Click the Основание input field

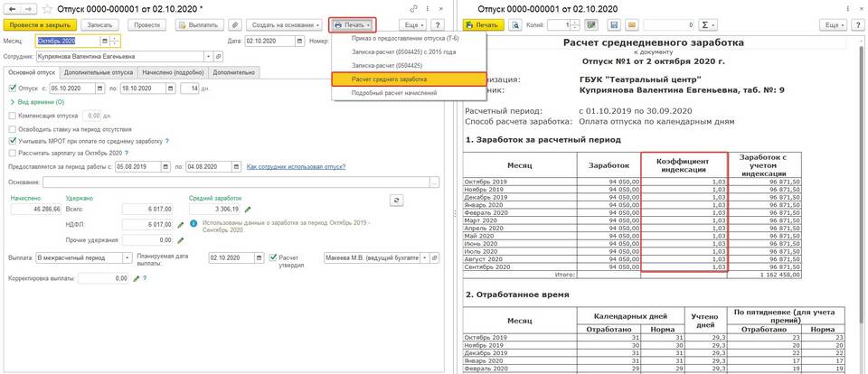pos(237,182)
